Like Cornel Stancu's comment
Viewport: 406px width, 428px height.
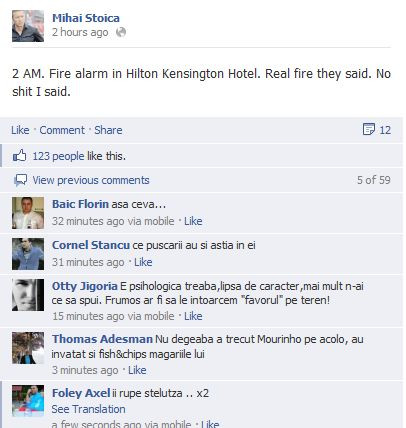pos(143,262)
